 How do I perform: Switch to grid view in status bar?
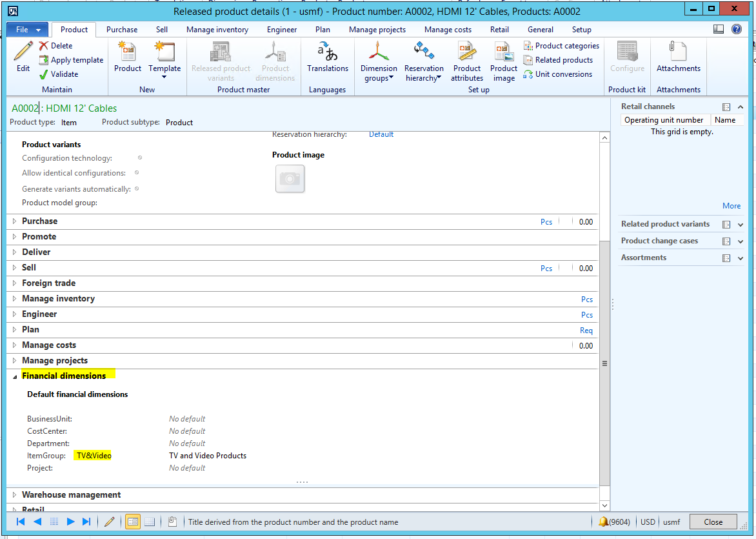tap(150, 522)
